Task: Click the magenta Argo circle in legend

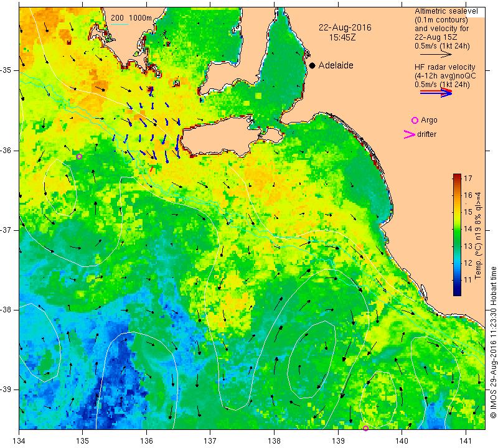Action: click(415, 120)
